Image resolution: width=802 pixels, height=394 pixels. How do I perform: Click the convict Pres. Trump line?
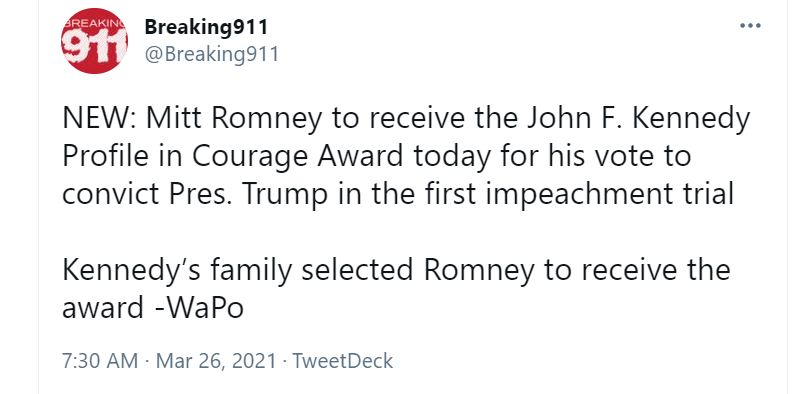point(398,195)
